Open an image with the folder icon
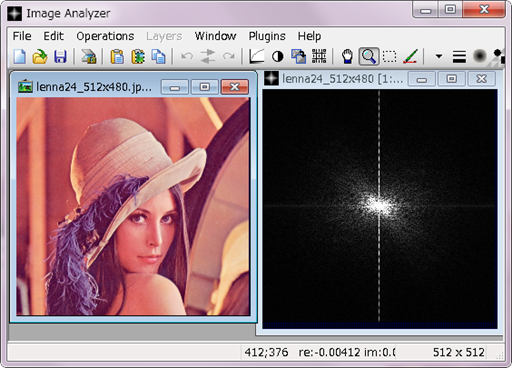This screenshot has width=512, height=368. point(40,56)
